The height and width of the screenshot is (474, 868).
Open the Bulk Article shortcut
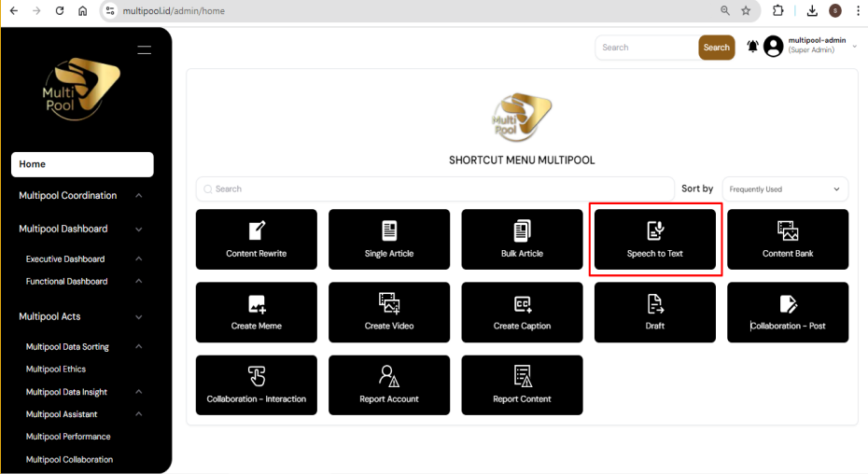point(522,239)
